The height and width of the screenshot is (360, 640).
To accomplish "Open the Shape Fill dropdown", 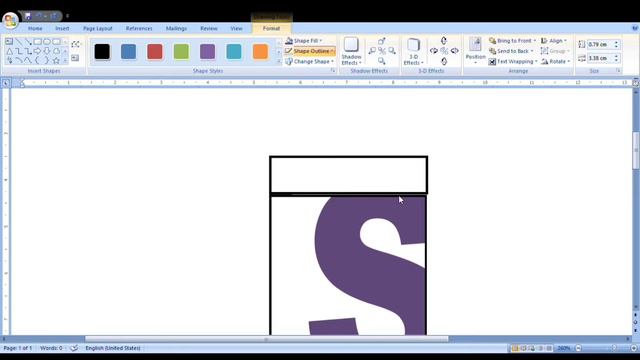I will coord(304,41).
